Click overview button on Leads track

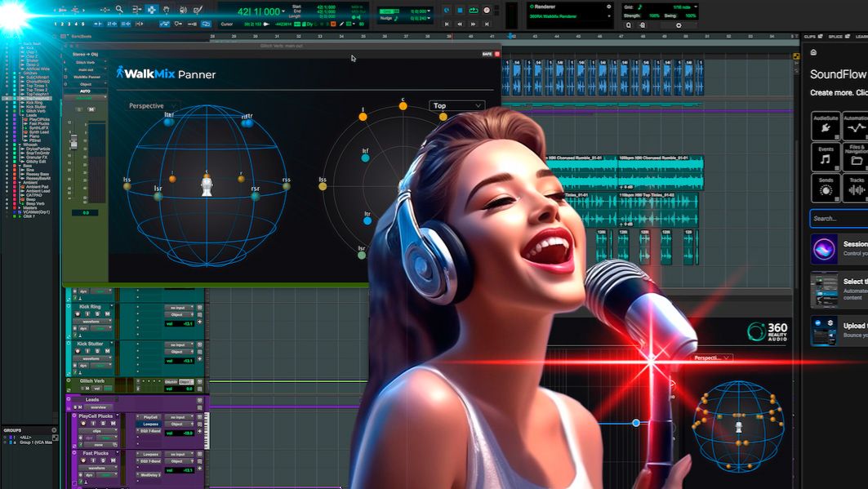98,407
